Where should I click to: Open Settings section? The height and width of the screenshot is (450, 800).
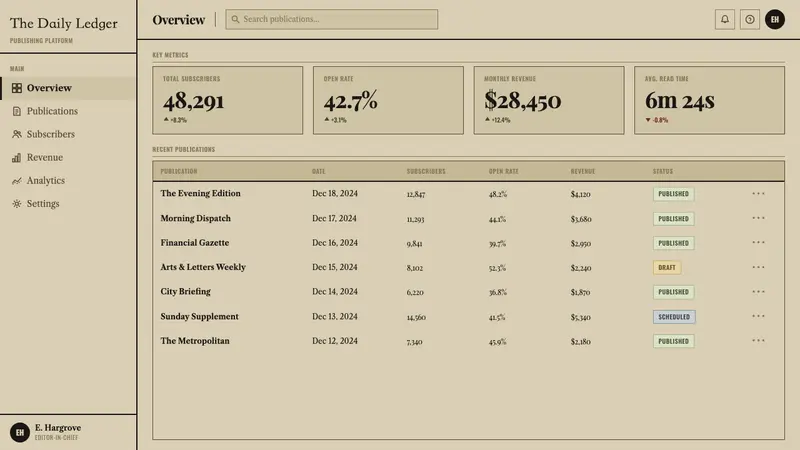coord(68,204)
